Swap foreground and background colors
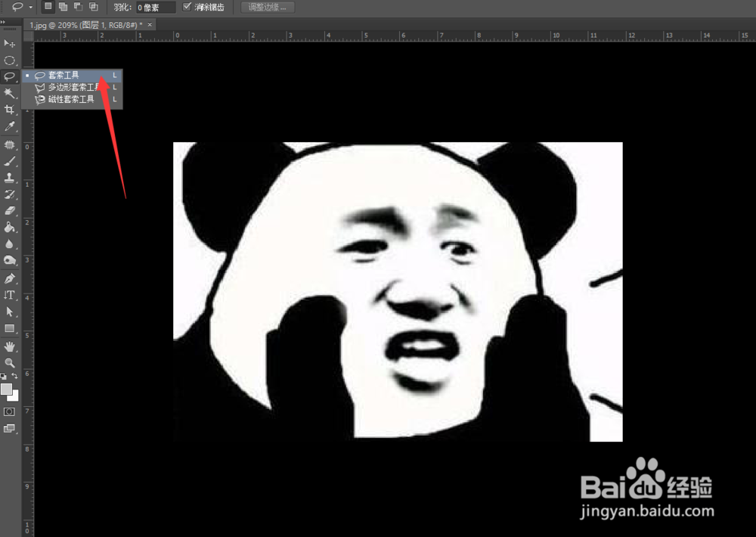The width and height of the screenshot is (756, 537). point(14,376)
